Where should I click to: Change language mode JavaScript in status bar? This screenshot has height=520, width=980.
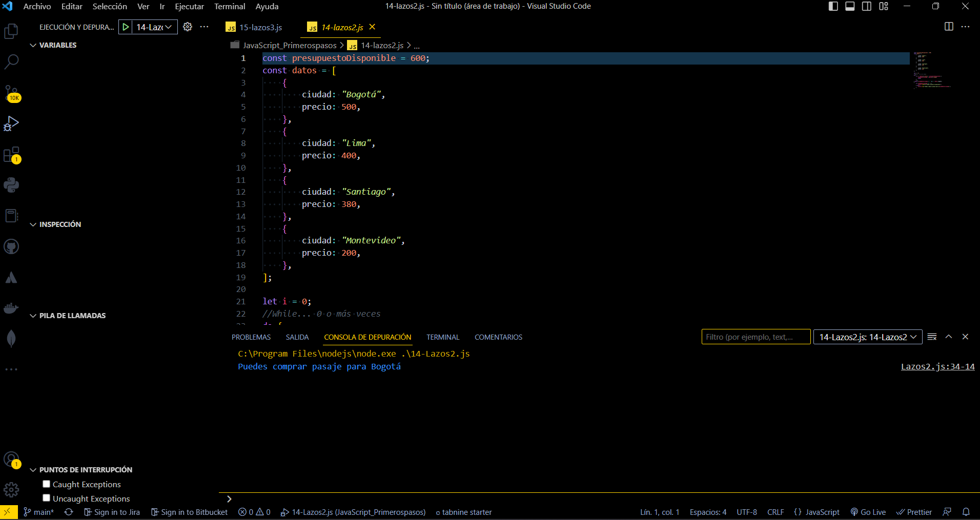click(x=822, y=512)
